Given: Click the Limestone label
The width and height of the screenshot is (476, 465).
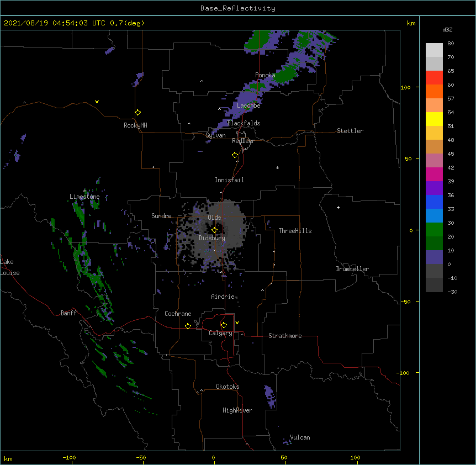Looking at the screenshot, I should click(x=84, y=197).
